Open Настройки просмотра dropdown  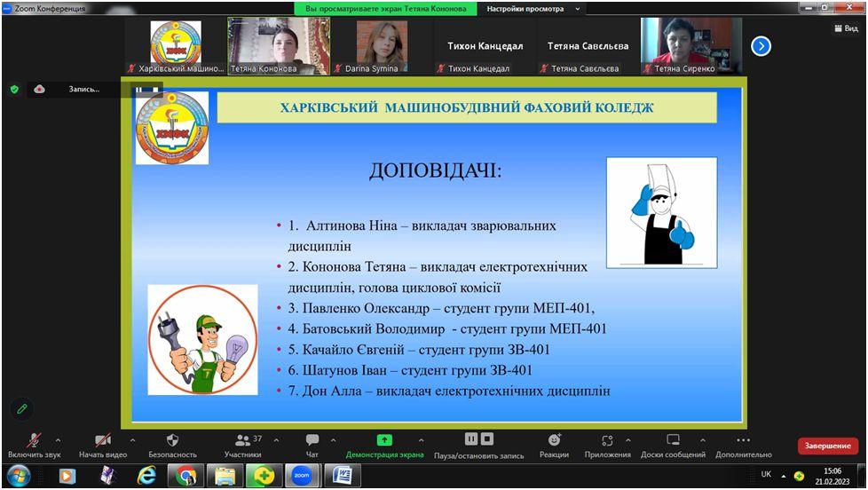pyautogui.click(x=533, y=9)
